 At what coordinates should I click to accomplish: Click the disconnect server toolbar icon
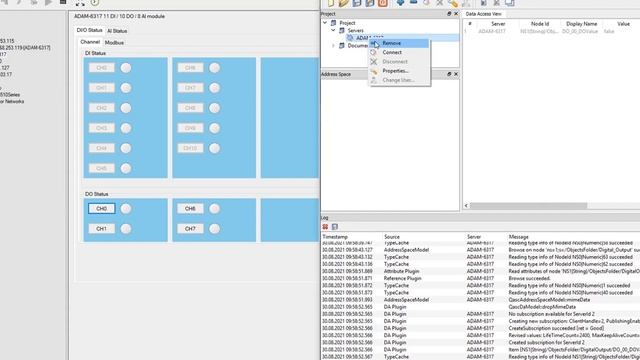coord(440,3)
